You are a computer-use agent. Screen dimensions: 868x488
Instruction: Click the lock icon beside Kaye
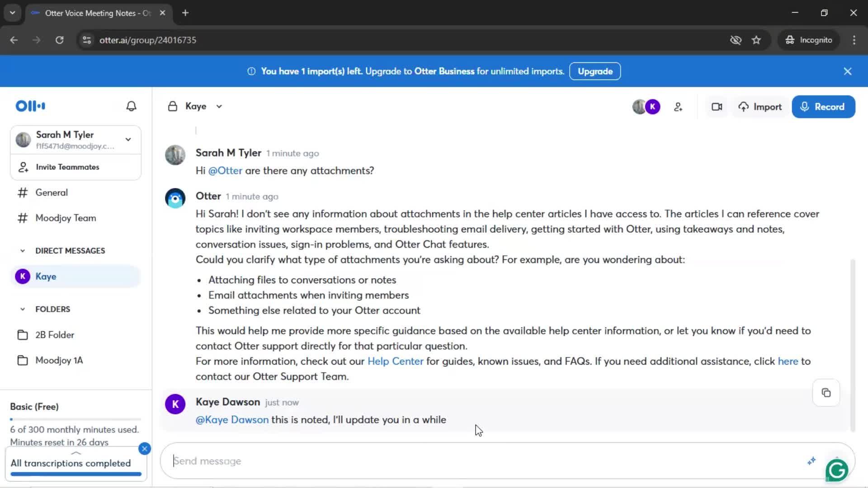pos(173,106)
